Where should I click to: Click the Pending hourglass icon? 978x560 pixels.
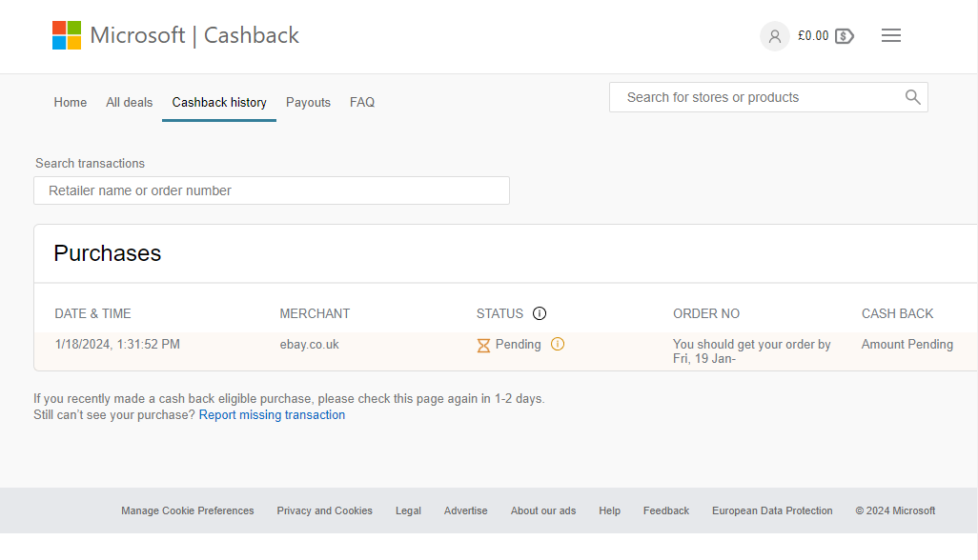click(483, 345)
